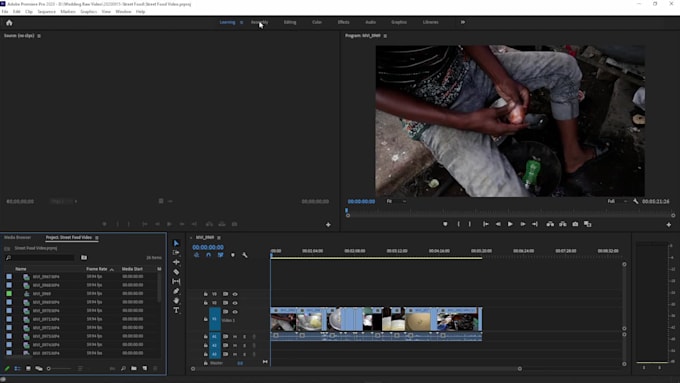This screenshot has height=383, width=680.
Task: Toggle lock on A1 track
Action: pyautogui.click(x=206, y=337)
